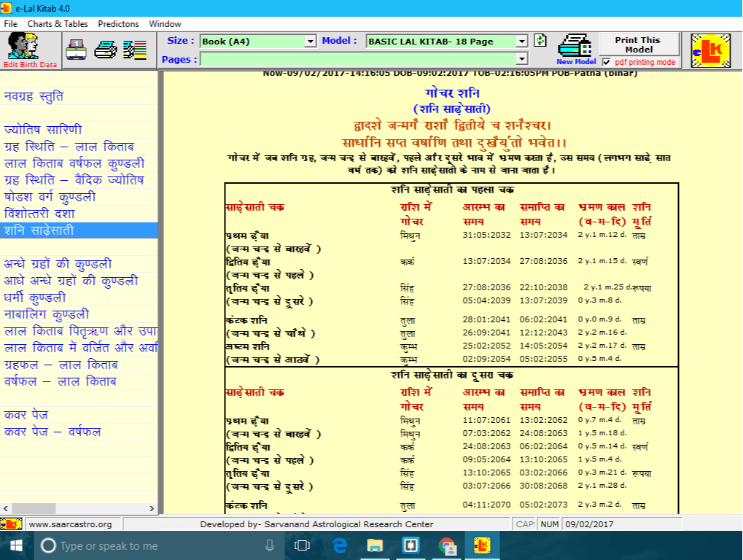Open the Charts & Tables menu

tap(58, 24)
